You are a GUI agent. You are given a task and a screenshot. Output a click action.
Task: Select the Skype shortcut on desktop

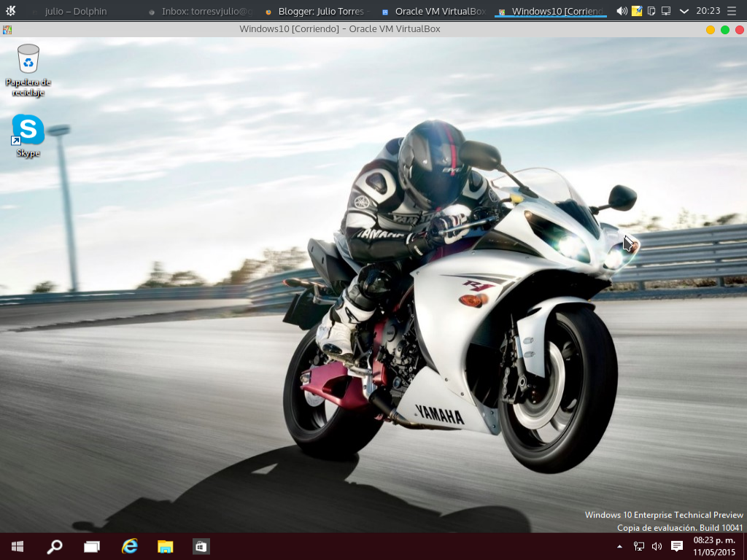point(28,136)
